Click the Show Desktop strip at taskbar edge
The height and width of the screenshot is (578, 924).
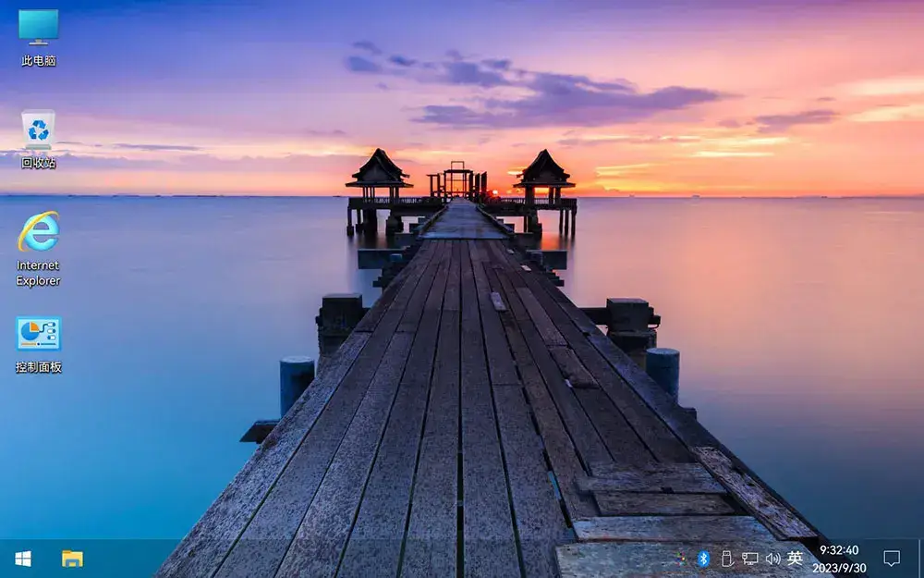tap(921, 559)
